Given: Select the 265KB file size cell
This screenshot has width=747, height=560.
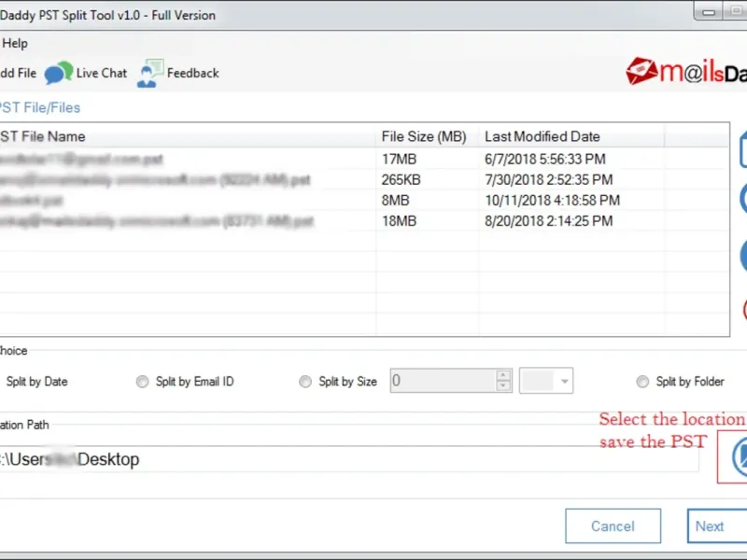Looking at the screenshot, I should (402, 179).
